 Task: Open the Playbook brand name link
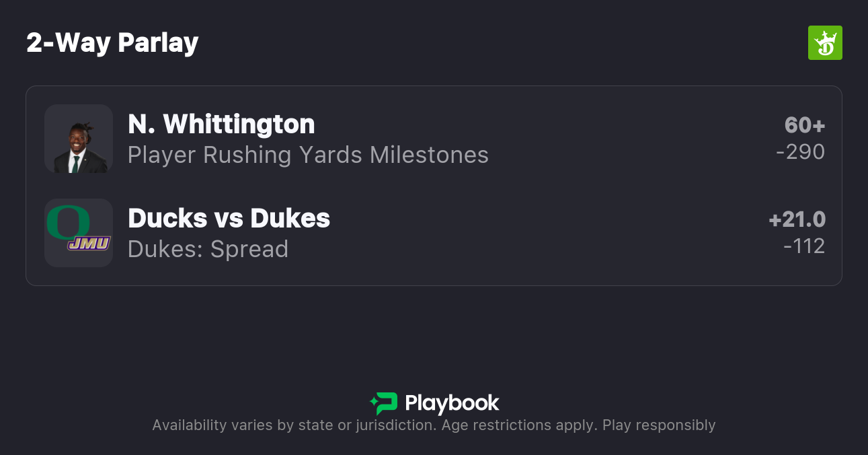pos(452,403)
